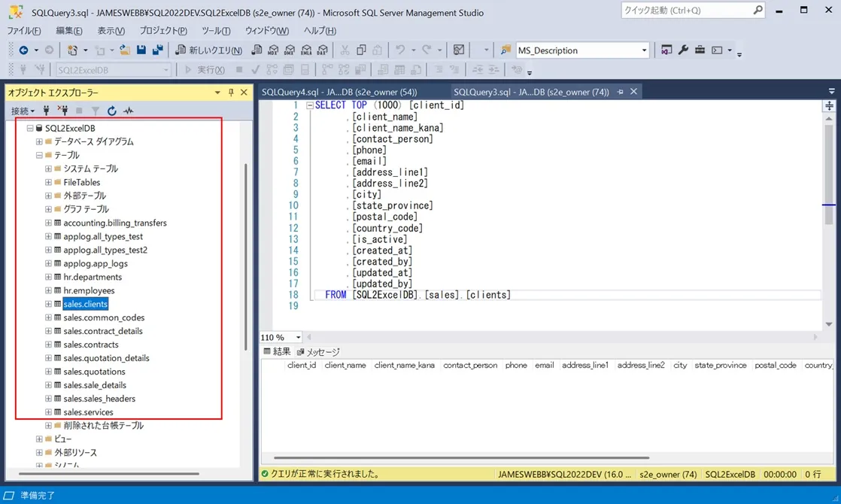Collapse the SQL2ExcelDB database node
Screen dimensions: 841x504
point(30,128)
